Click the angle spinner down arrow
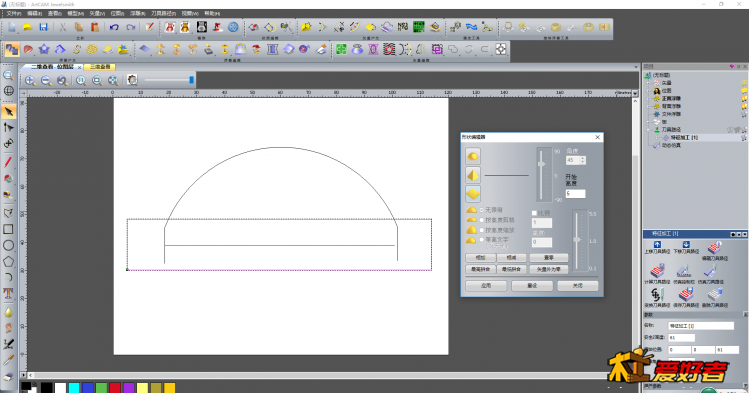Screen dimensions: 749x393 click(582, 162)
